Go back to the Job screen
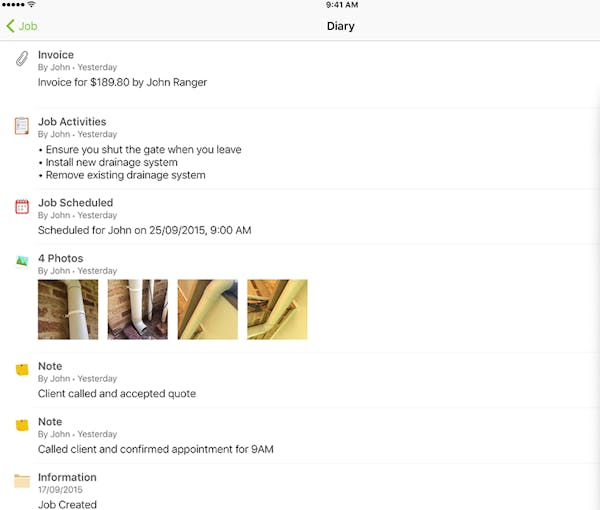 coord(22,26)
